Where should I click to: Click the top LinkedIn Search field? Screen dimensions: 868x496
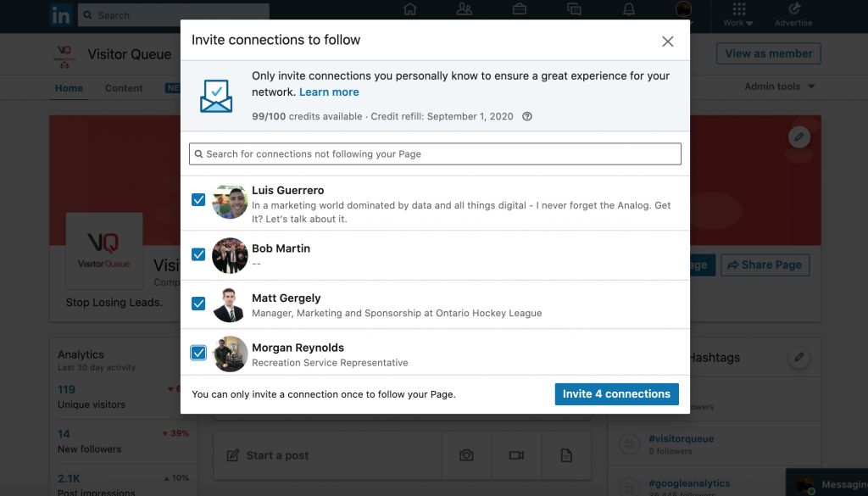tap(174, 15)
